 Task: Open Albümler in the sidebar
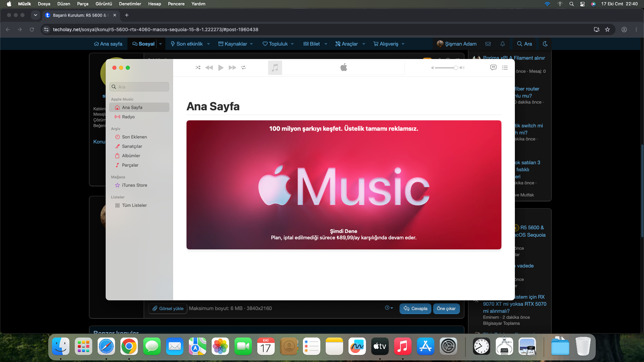139,156
